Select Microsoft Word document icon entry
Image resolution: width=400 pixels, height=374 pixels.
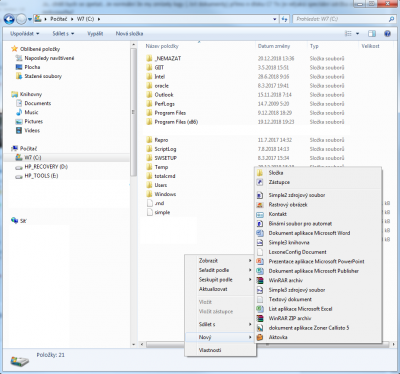260,233
